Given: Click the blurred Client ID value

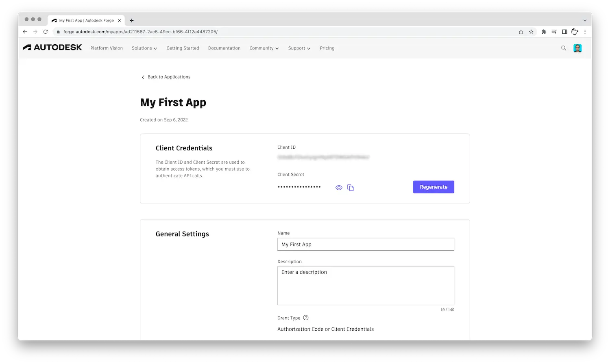Looking at the screenshot, I should tap(323, 157).
